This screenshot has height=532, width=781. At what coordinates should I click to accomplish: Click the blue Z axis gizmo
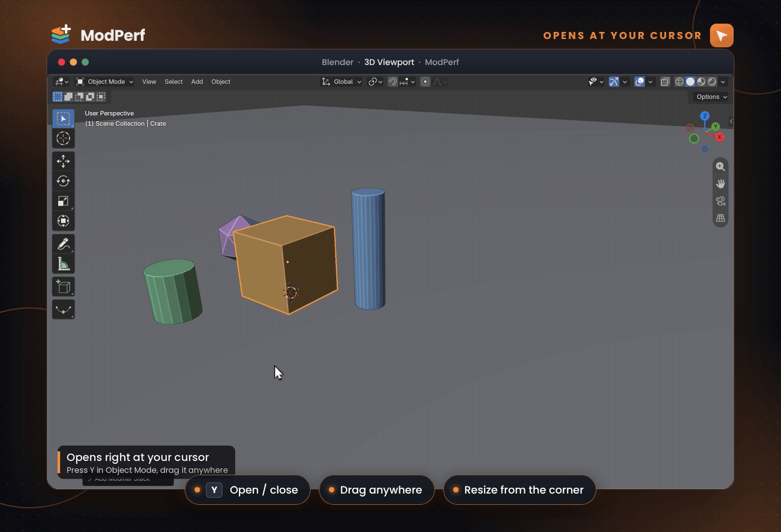point(705,116)
